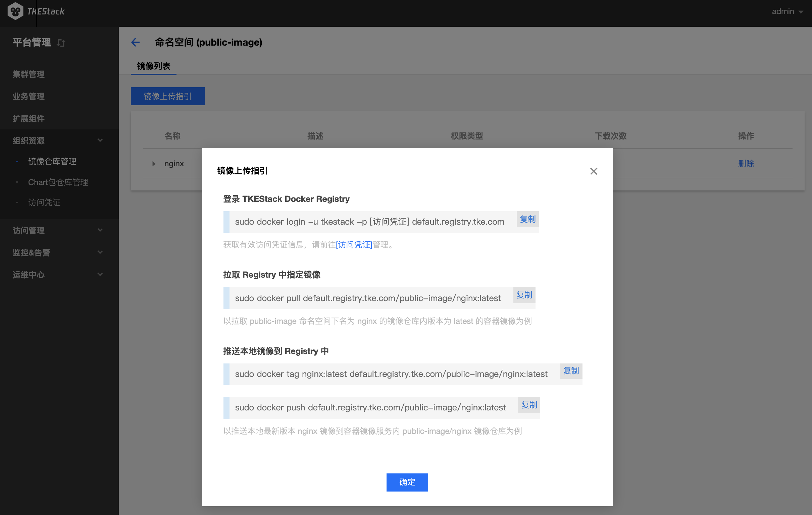Click the sudo docker push command text
This screenshot has height=515, width=812.
370,408
